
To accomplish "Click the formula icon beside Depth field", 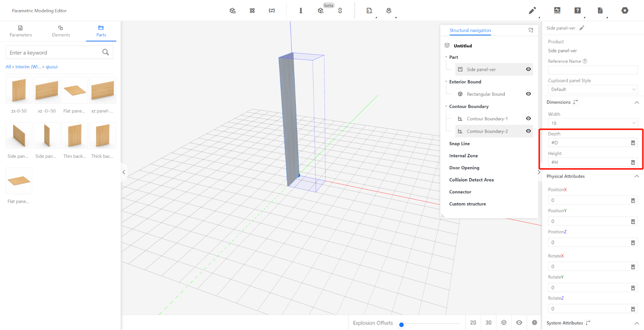I will tap(633, 143).
